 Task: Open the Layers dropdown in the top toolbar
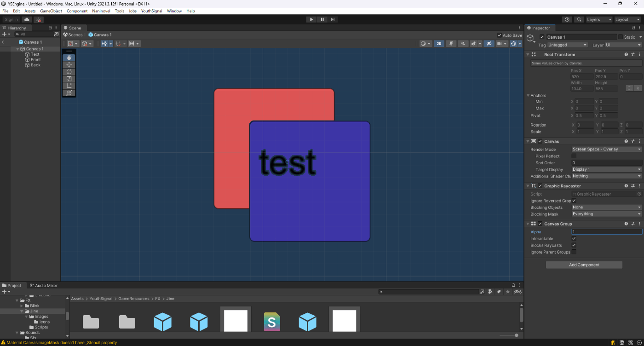598,19
